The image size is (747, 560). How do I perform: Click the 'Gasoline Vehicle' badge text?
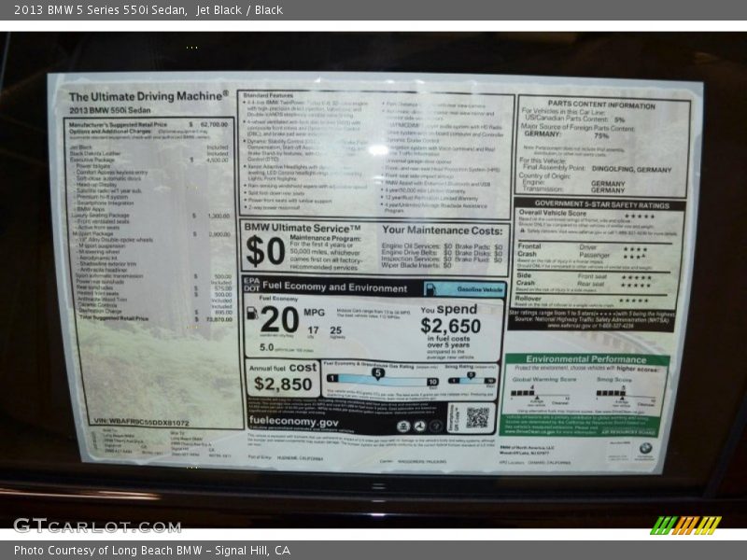point(479,289)
